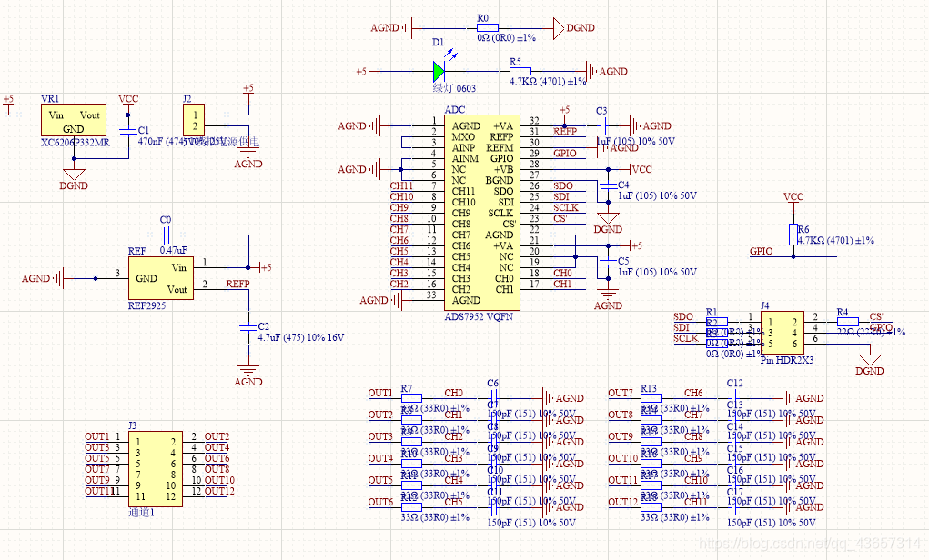
Task: Select capacitor C0 above REF2925
Action: 166,235
